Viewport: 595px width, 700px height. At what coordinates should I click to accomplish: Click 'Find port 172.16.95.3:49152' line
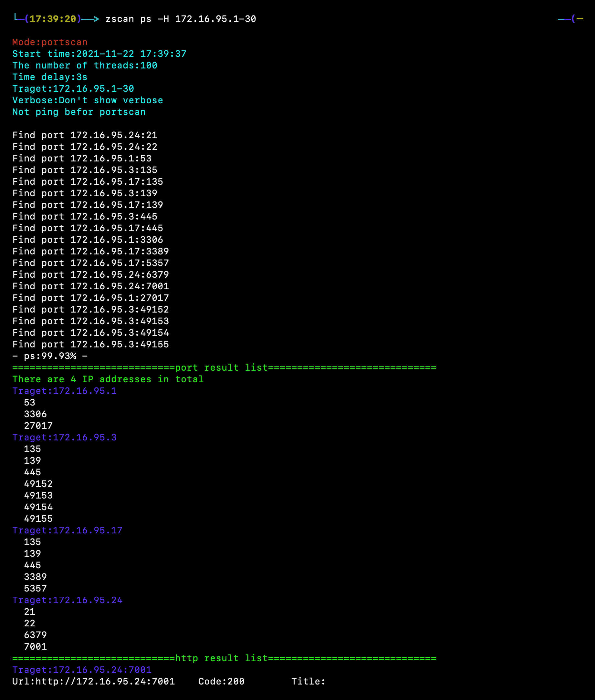[91, 310]
